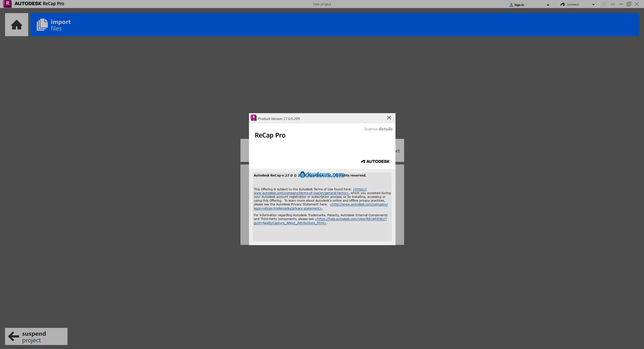The width and height of the screenshot is (644, 349).
Task: Click the import files pages icon
Action: click(42, 25)
